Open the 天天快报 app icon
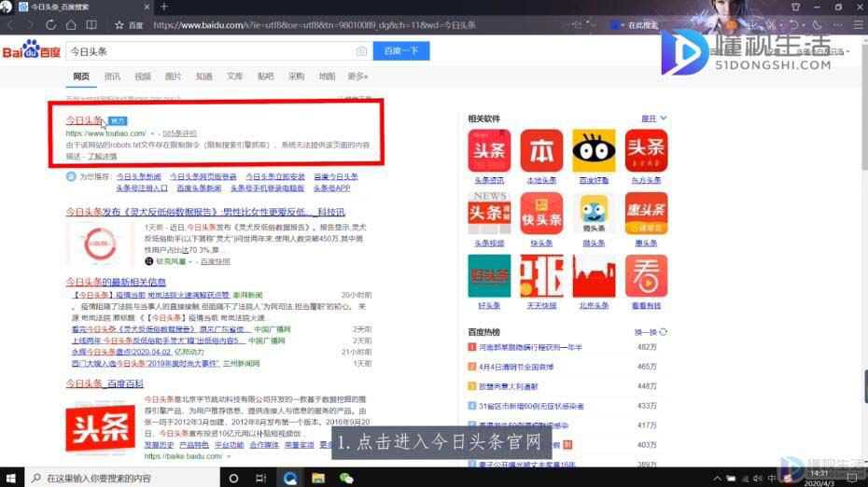Image resolution: width=868 pixels, height=487 pixels. coord(541,275)
